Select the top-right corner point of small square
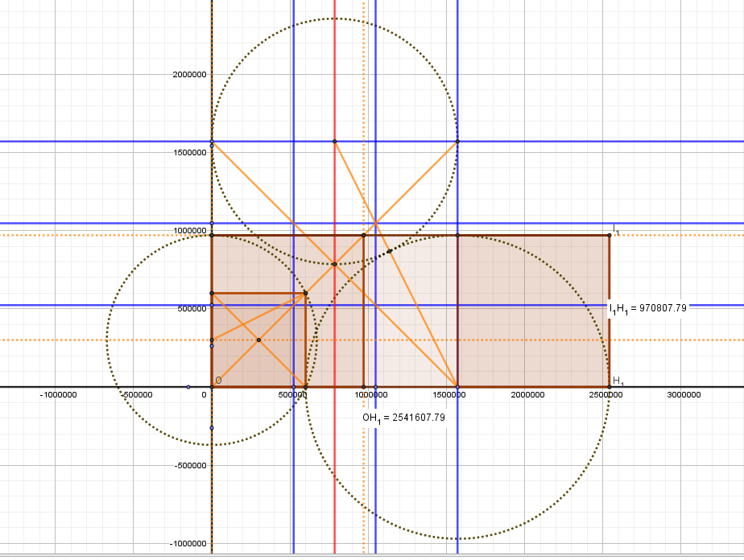The image size is (744, 560). click(x=305, y=293)
